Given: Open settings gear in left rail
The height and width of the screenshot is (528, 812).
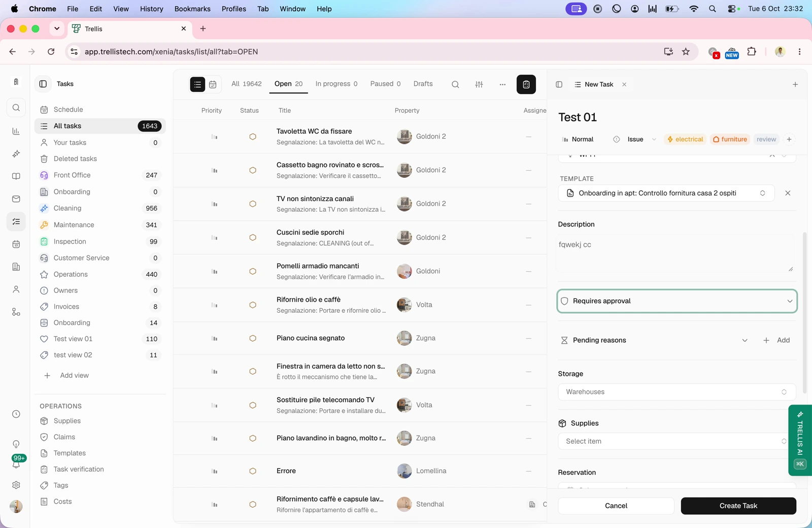Looking at the screenshot, I should pyautogui.click(x=16, y=485).
